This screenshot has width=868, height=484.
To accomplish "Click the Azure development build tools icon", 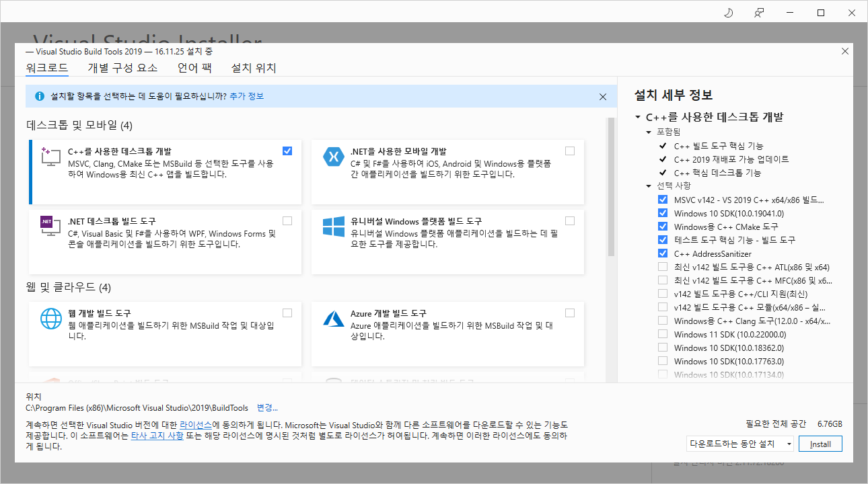I will pyautogui.click(x=333, y=318).
